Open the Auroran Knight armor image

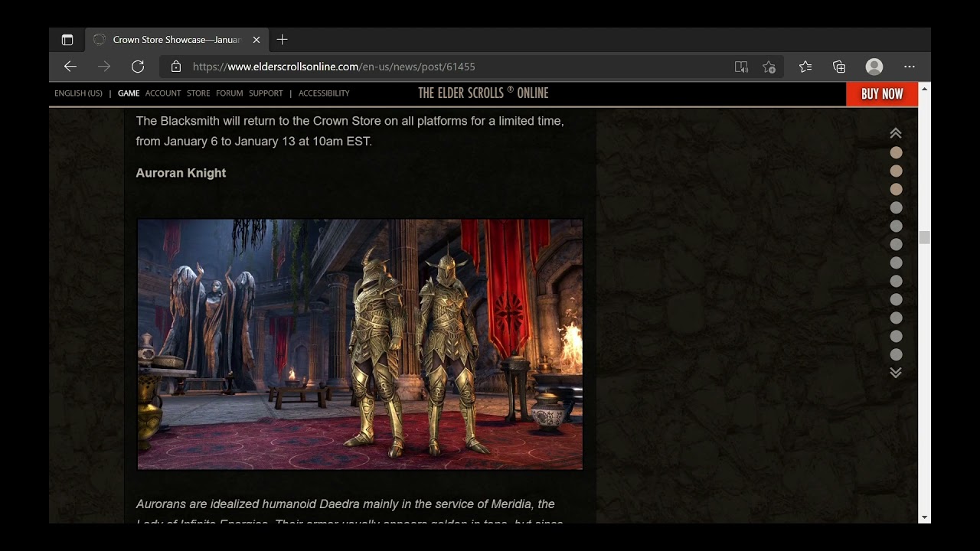point(360,344)
